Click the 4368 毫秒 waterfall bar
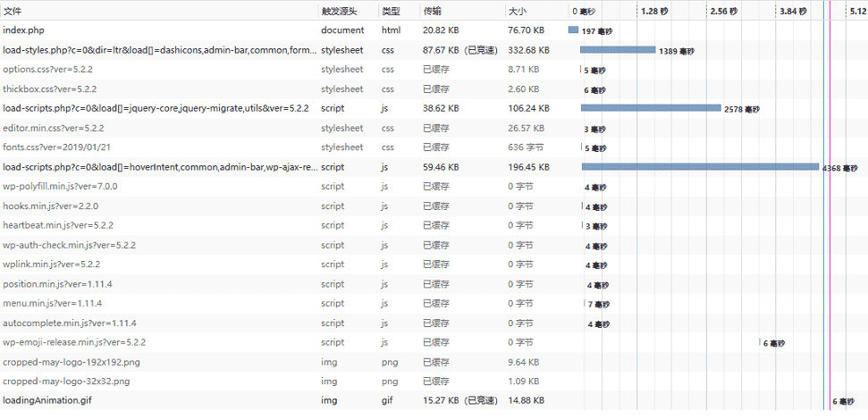 coord(700,166)
